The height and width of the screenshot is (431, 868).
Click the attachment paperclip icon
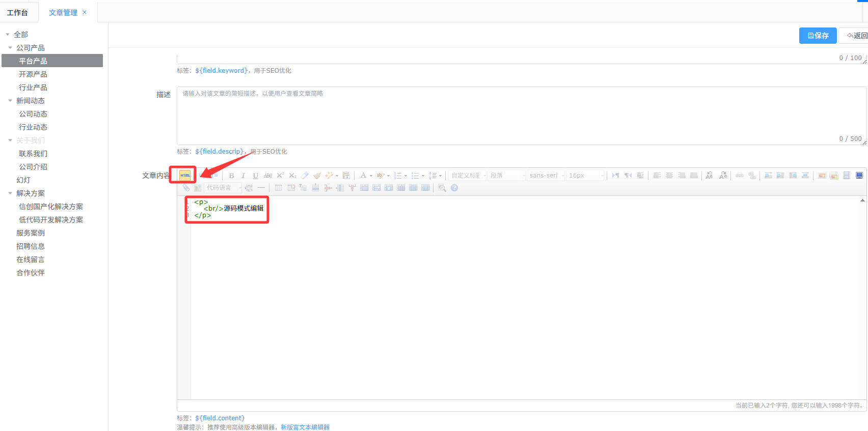tap(186, 188)
